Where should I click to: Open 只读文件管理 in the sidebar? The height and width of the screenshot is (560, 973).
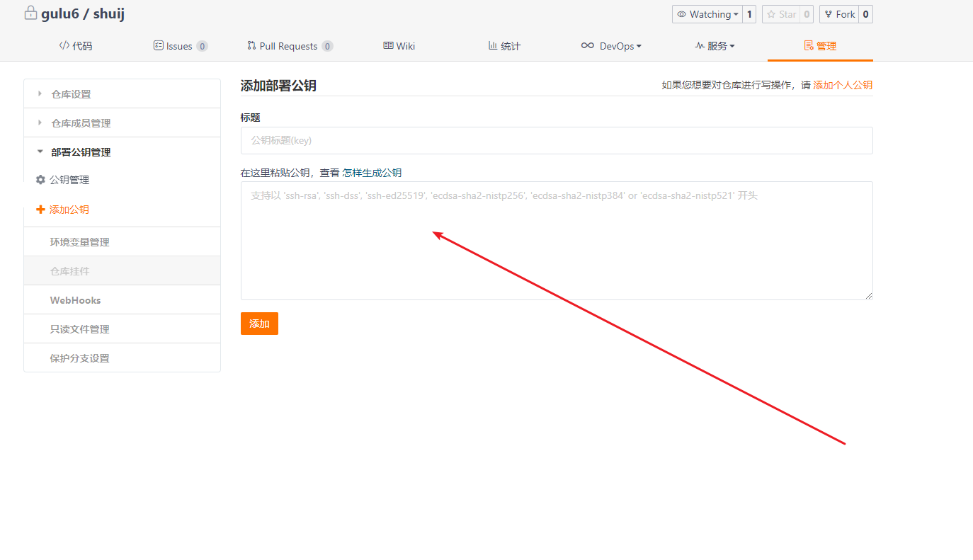(122, 328)
